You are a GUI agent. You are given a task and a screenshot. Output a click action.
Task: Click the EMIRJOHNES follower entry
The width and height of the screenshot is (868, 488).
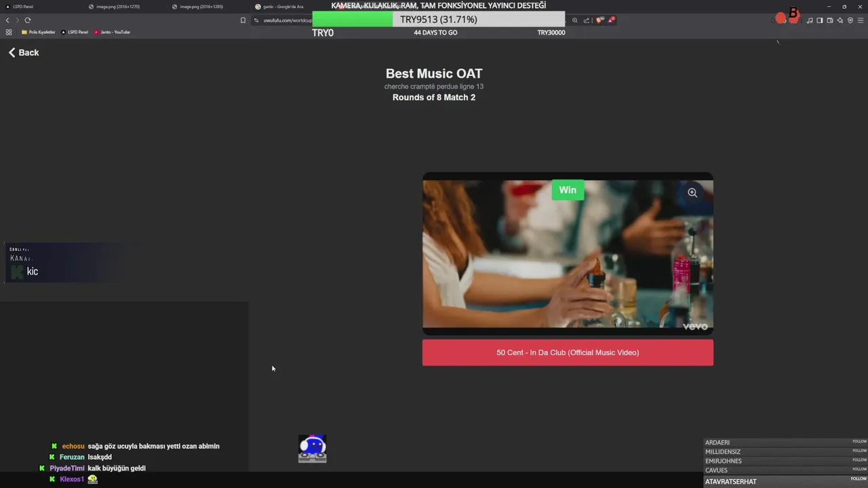786,461
